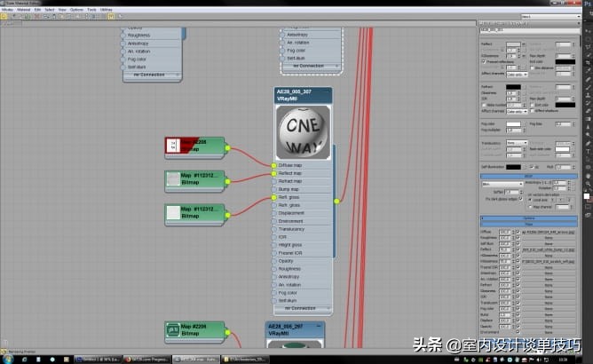Image resolution: width=593 pixels, height=364 pixels.
Task: Open the Translucency type dropdown
Action: coord(517,143)
